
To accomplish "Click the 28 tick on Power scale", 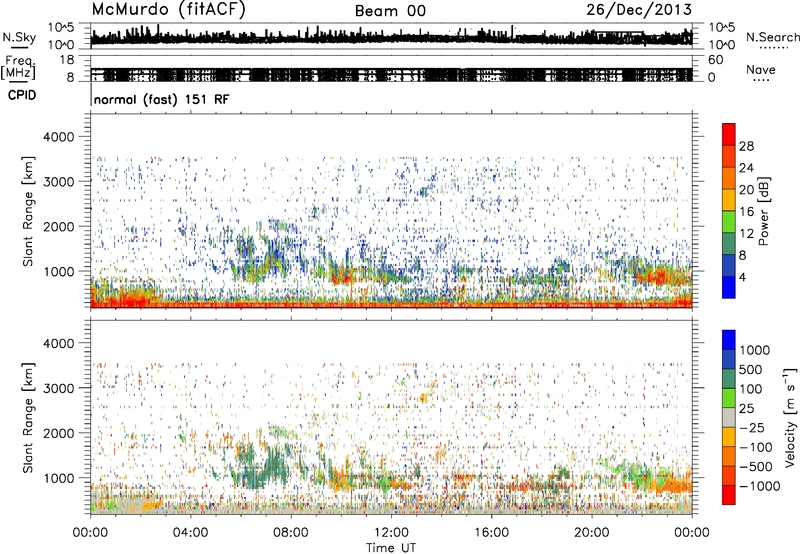I will [x=746, y=146].
